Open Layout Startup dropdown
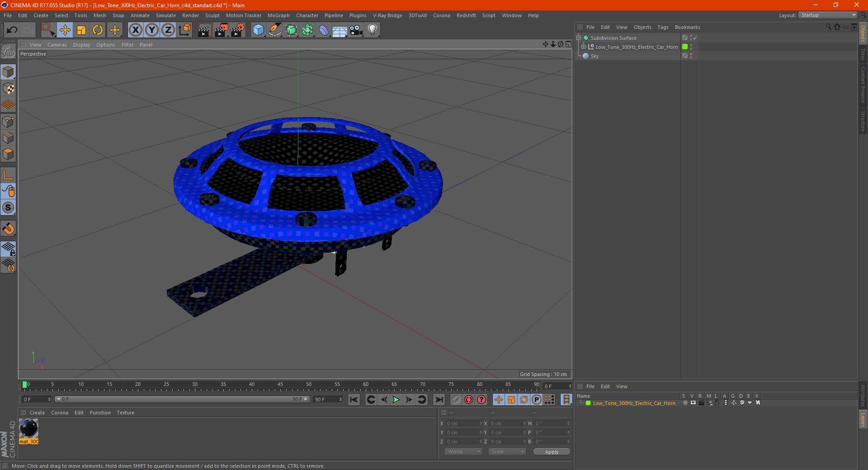The height and width of the screenshot is (470, 868). 828,15
